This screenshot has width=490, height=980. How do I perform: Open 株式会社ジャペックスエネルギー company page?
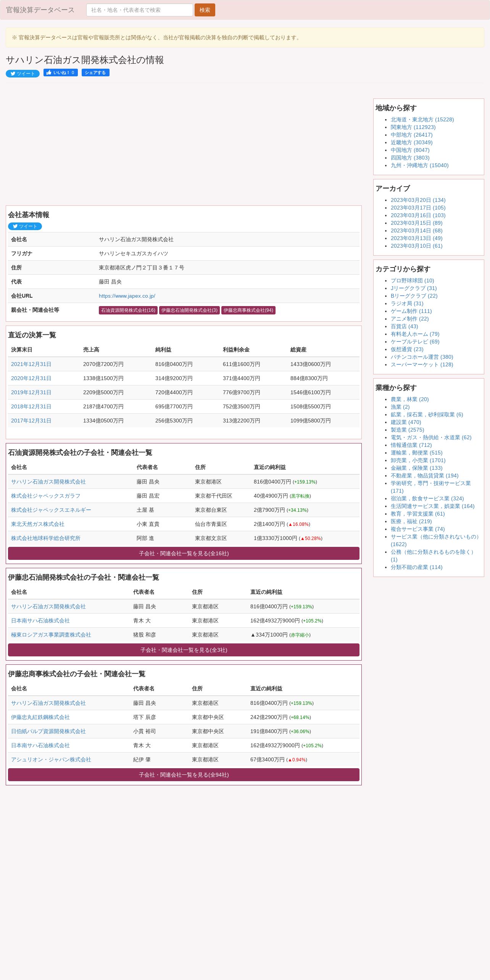click(x=51, y=510)
